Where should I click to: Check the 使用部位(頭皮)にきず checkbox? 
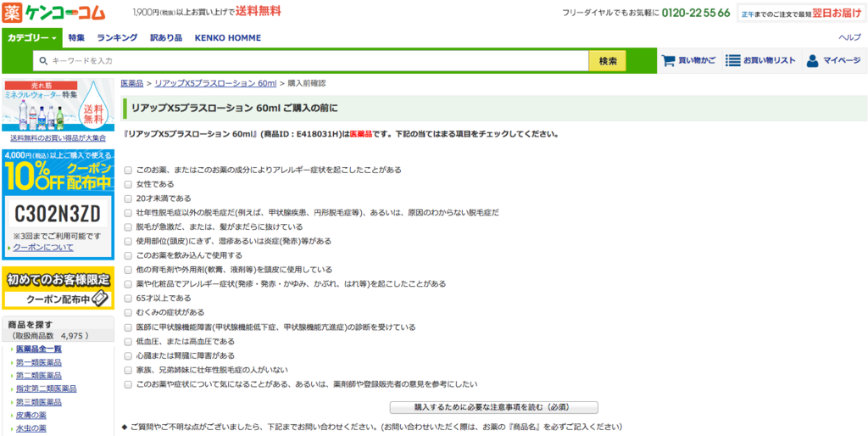128,242
